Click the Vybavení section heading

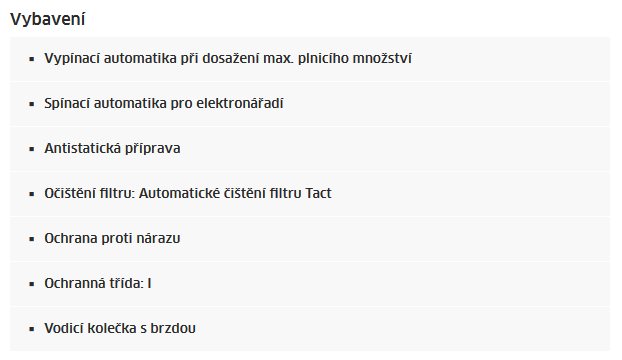[48, 19]
